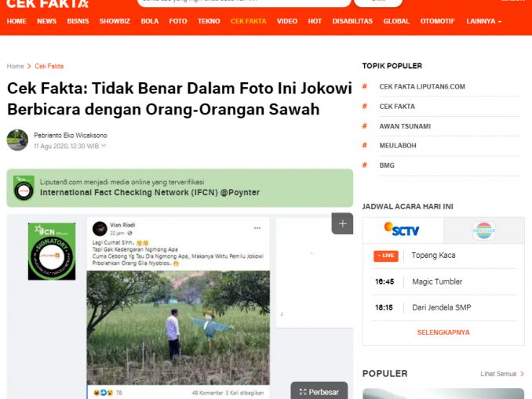Open the CEK FAKTA navigation item
This screenshot has height=399, width=532.
(249, 21)
